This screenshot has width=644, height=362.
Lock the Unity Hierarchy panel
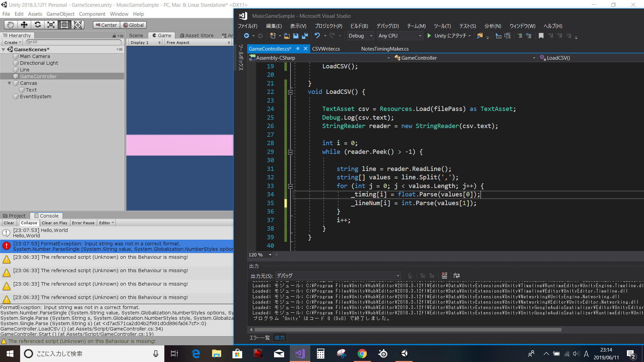114,36
